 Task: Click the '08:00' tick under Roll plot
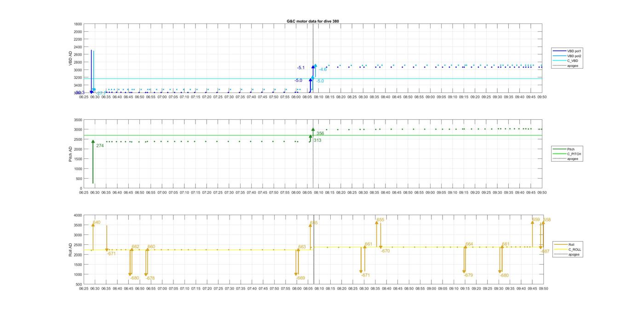[x=297, y=289]
